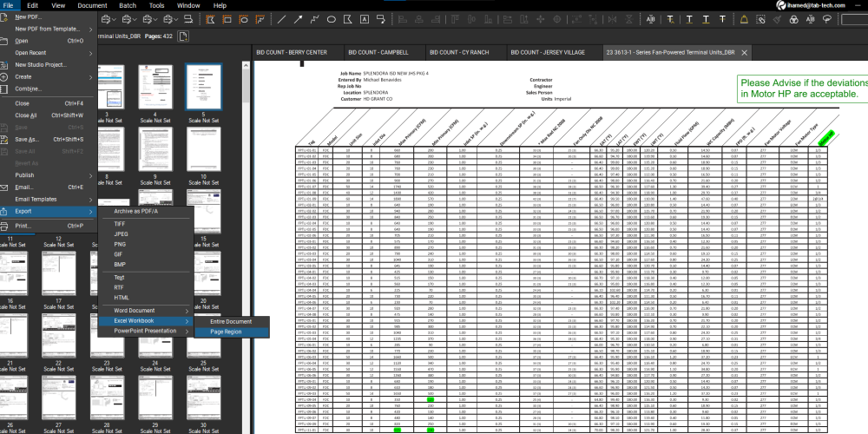
Task: Select the Arrow markup tool
Action: click(299, 19)
